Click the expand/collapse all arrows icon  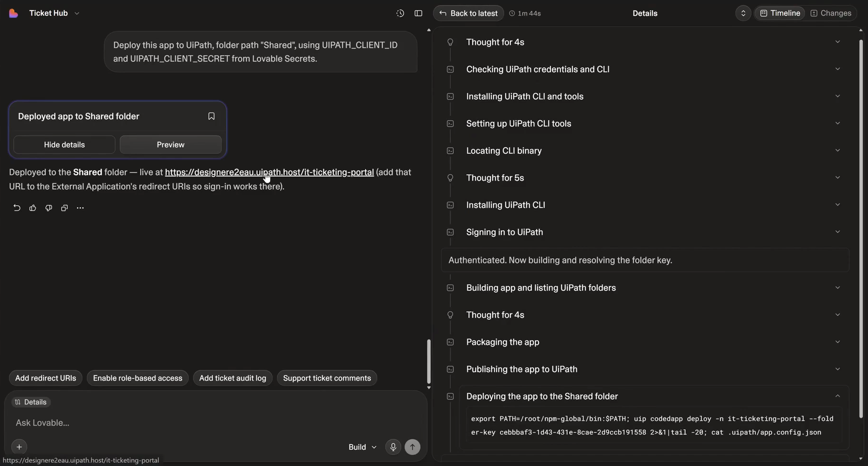click(x=743, y=13)
